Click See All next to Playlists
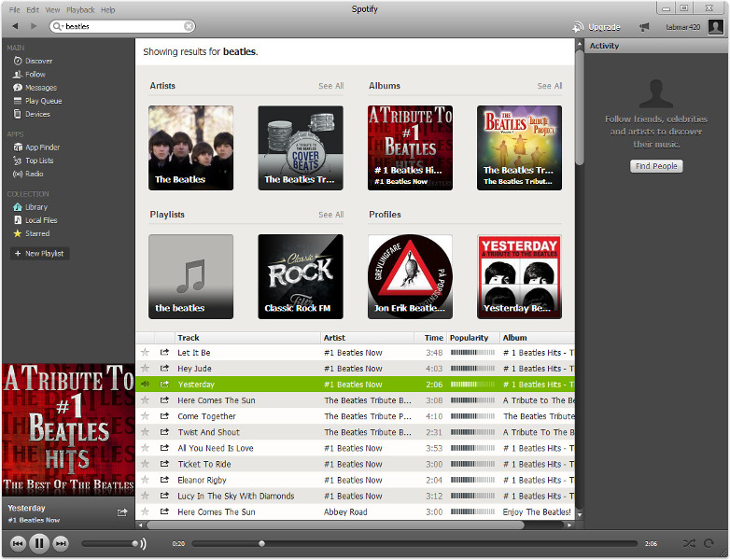The height and width of the screenshot is (560, 730). coord(331,215)
